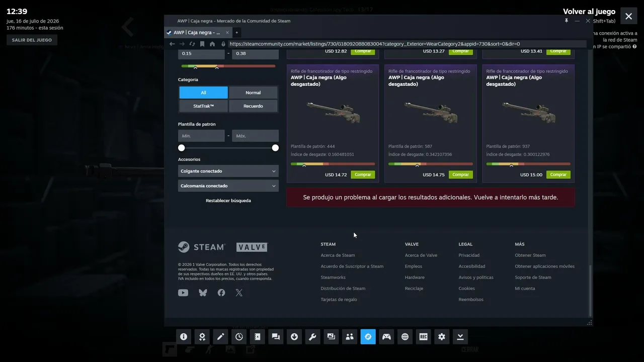Click the Steam logo in the footer
The height and width of the screenshot is (362, 644).
[x=201, y=247]
